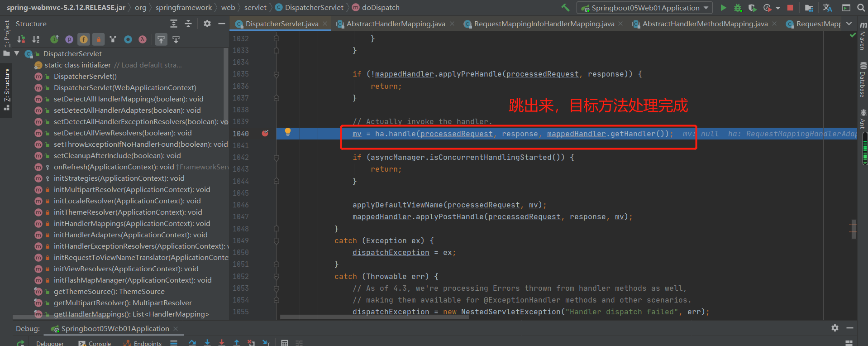This screenshot has height=346, width=868.
Task: Click the Debug bug icon in the toolbar
Action: point(738,8)
